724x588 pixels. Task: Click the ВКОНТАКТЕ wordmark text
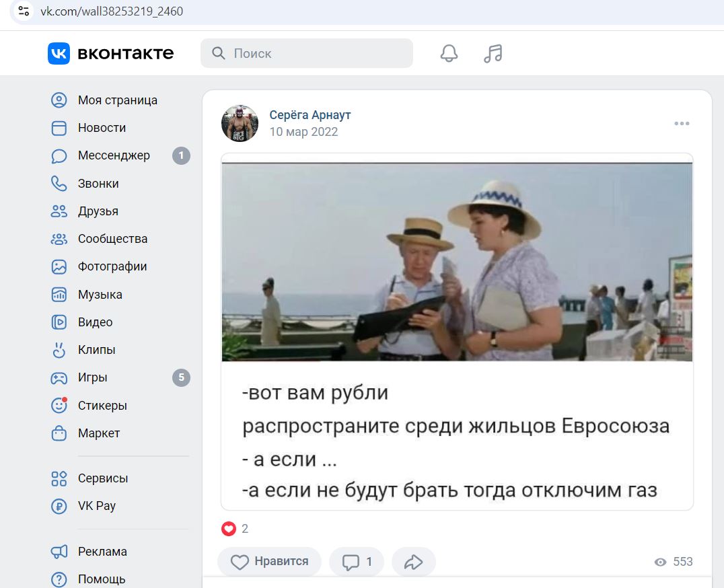[x=126, y=54]
